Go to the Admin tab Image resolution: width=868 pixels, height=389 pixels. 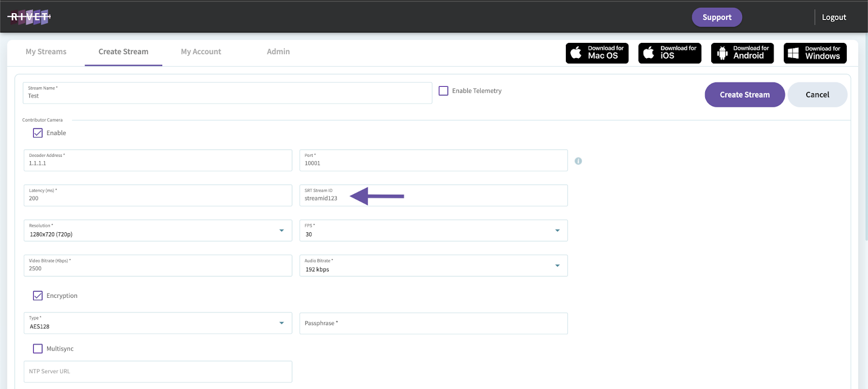click(278, 52)
